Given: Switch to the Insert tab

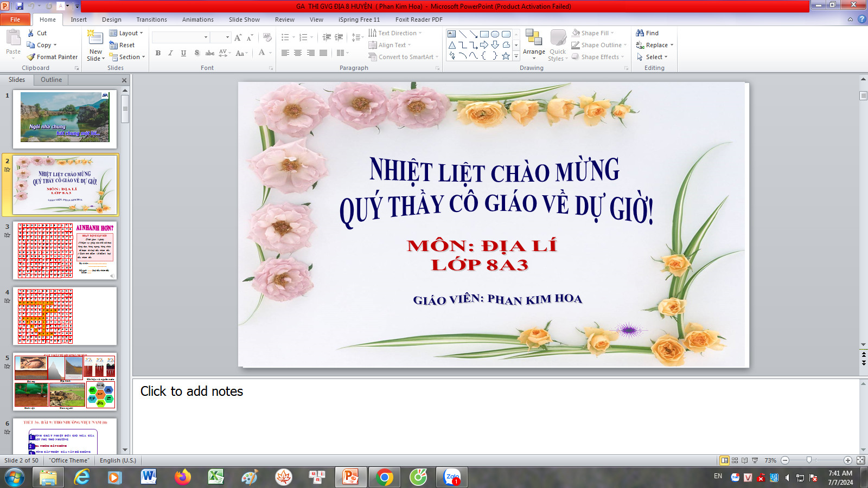Looking at the screenshot, I should pos(79,20).
